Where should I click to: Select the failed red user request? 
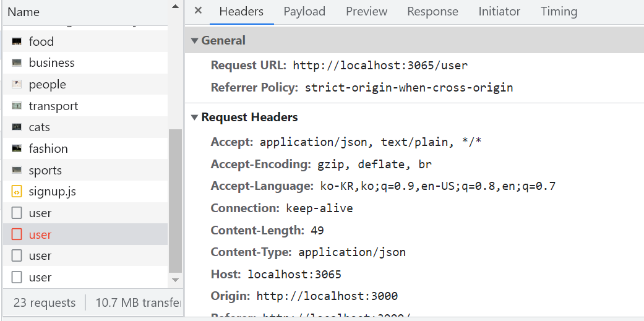(x=40, y=234)
